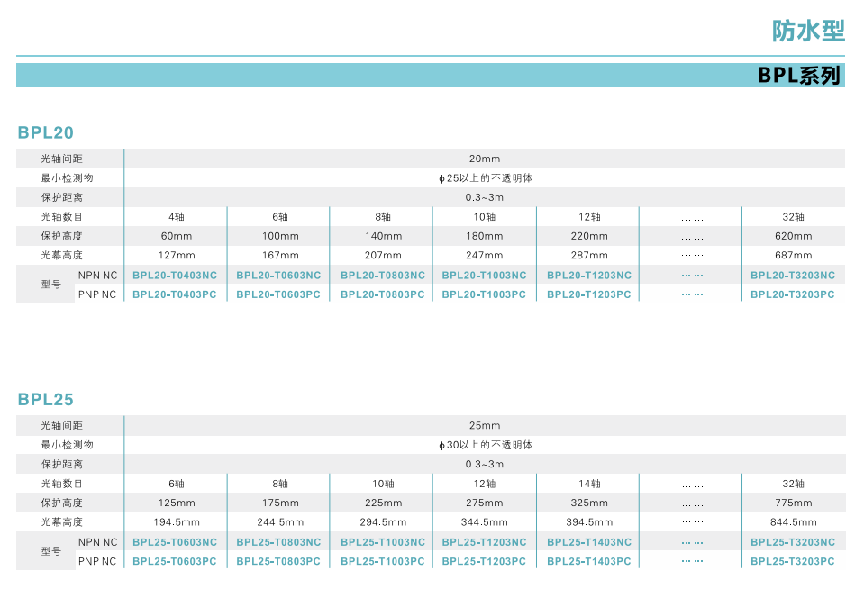Select the φ25以上的不透明体 detection cell
Screen dimensions: 864x616
click(485, 178)
